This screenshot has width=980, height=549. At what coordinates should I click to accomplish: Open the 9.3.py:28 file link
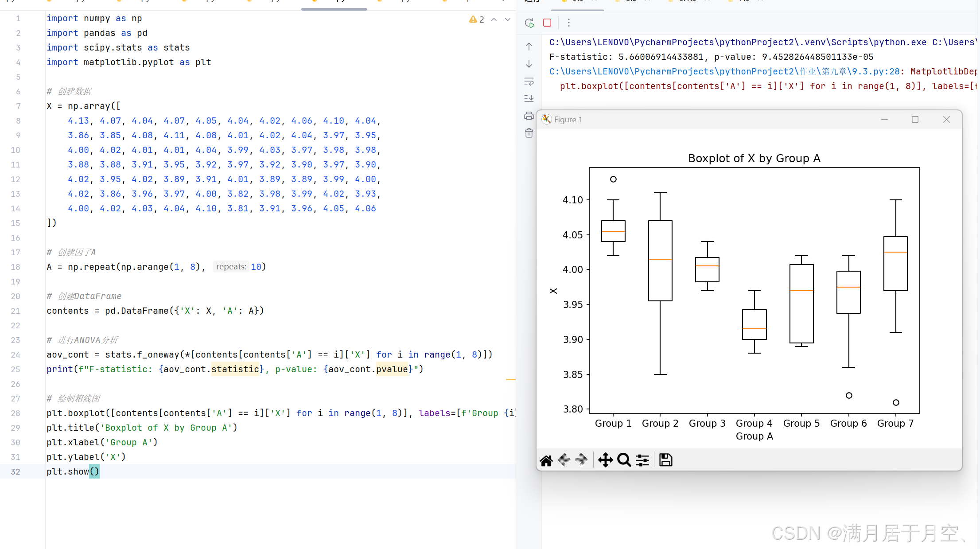coord(725,72)
